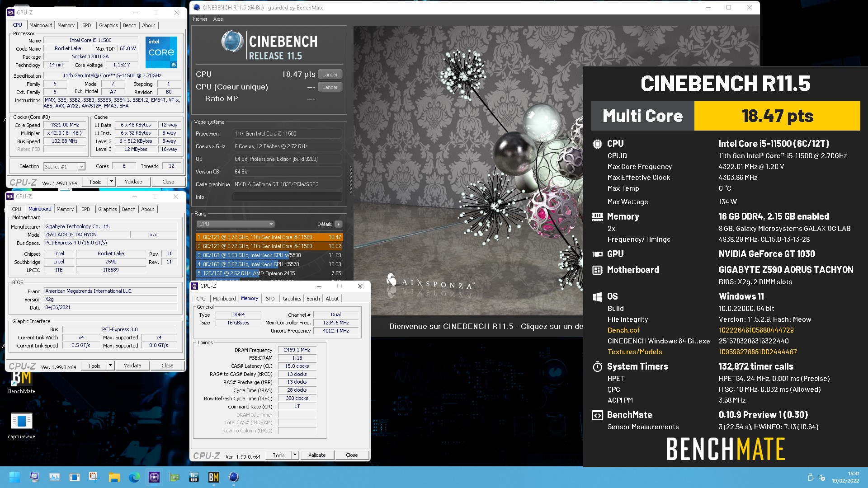
Task: Select ranking row AMD Opteron 2435
Action: [x=269, y=273]
